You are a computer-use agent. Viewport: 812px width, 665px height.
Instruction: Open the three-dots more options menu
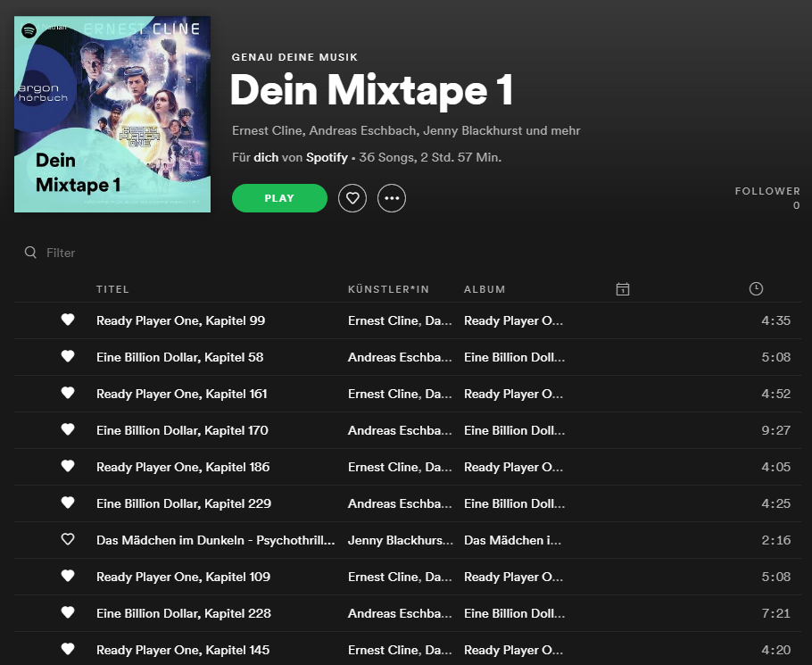pyautogui.click(x=392, y=198)
